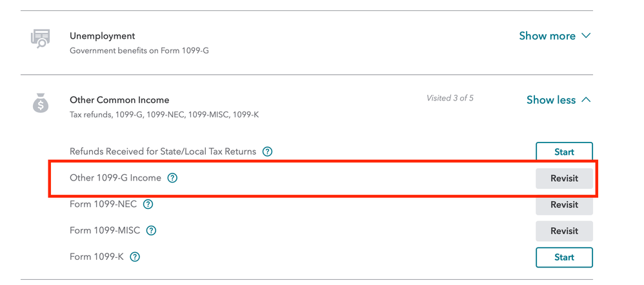644x285 pixels.
Task: Open help for State/Local Tax Refunds
Action: (267, 152)
